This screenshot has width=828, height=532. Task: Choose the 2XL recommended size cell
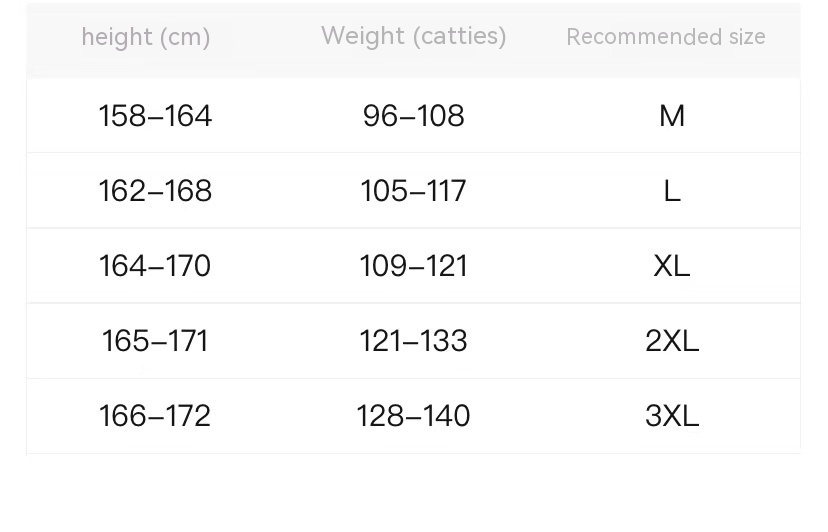tap(672, 341)
